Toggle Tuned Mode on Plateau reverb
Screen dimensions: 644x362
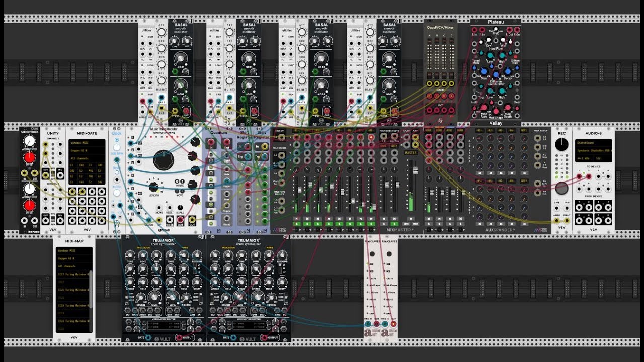476,56
